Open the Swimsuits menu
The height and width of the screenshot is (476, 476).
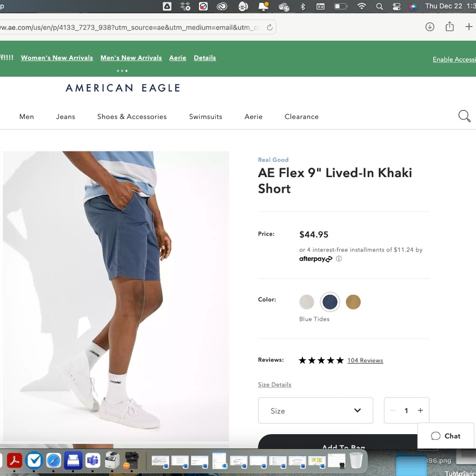(x=206, y=117)
